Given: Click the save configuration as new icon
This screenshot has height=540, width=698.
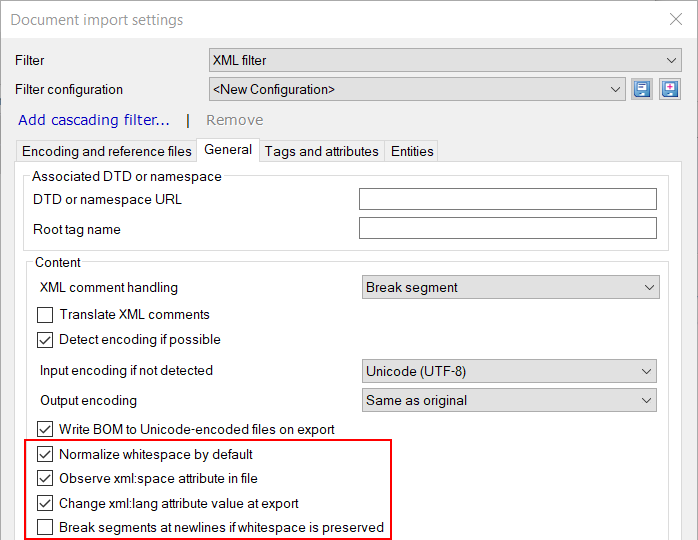Looking at the screenshot, I should pyautogui.click(x=670, y=89).
